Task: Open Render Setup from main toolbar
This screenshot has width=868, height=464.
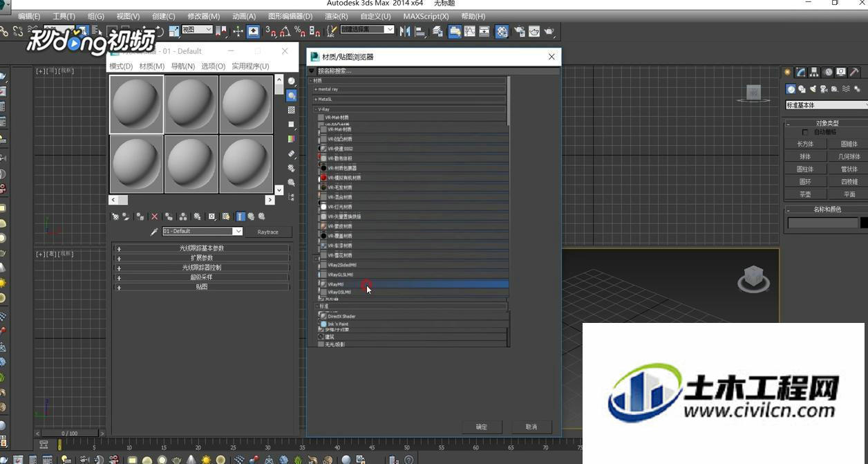Action: pyautogui.click(x=519, y=31)
